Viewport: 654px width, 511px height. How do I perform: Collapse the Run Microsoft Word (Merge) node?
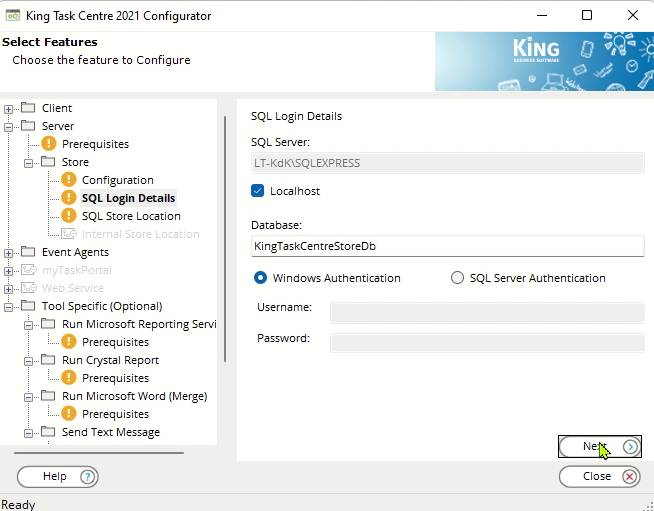tap(28, 397)
